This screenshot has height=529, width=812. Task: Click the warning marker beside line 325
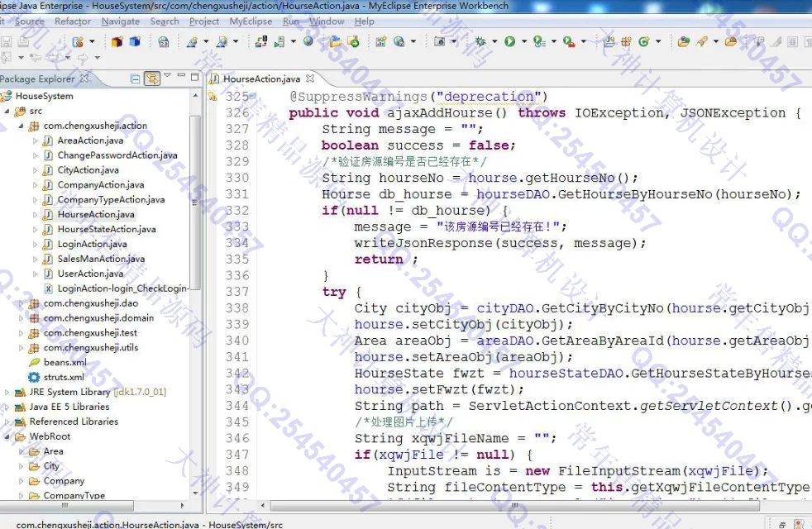click(213, 96)
